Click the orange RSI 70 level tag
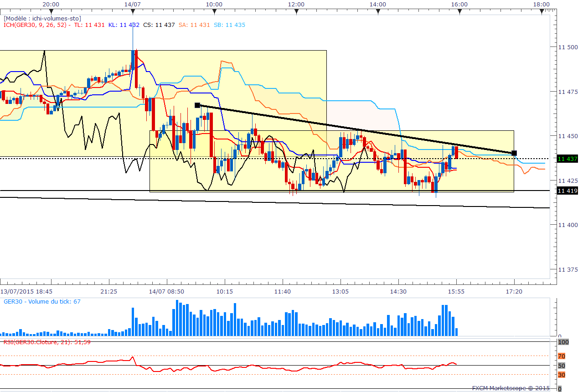 click(562, 356)
